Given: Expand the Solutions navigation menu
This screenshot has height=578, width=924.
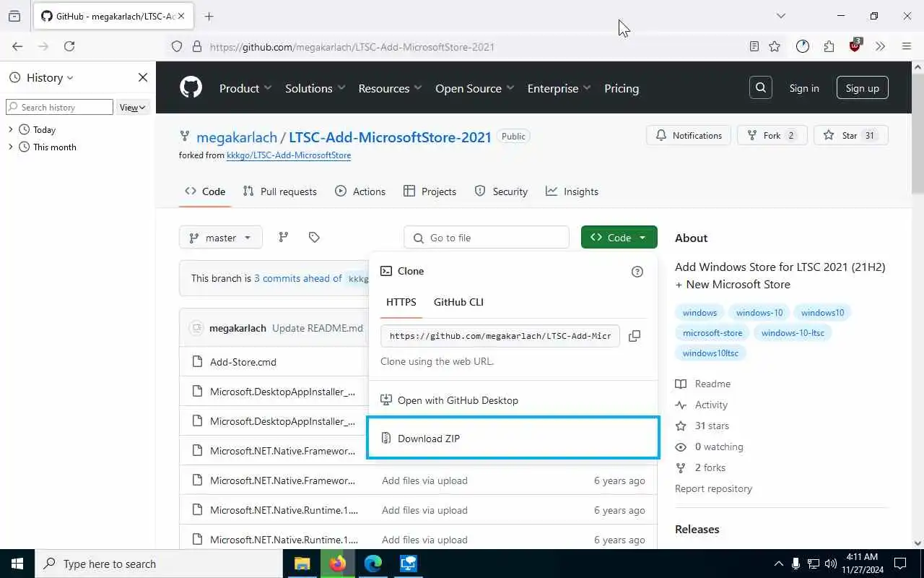Looking at the screenshot, I should [x=315, y=88].
